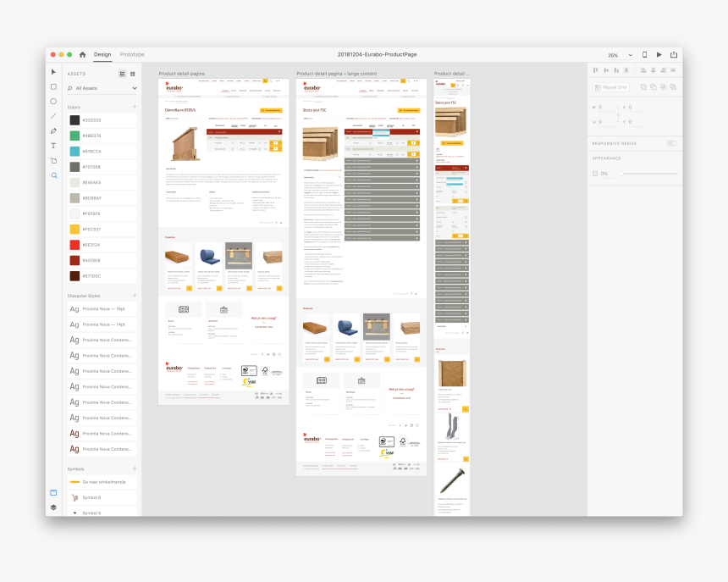The width and height of the screenshot is (728, 582).
Task: Select 'Symbol 6' in Symbols list
Action: click(102, 497)
